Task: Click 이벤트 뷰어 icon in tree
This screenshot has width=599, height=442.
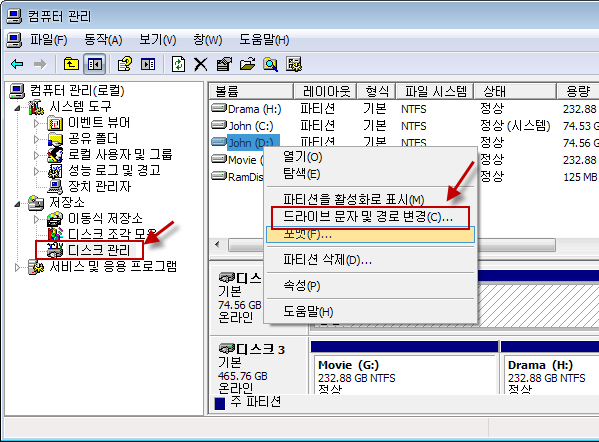Action: click(x=55, y=123)
